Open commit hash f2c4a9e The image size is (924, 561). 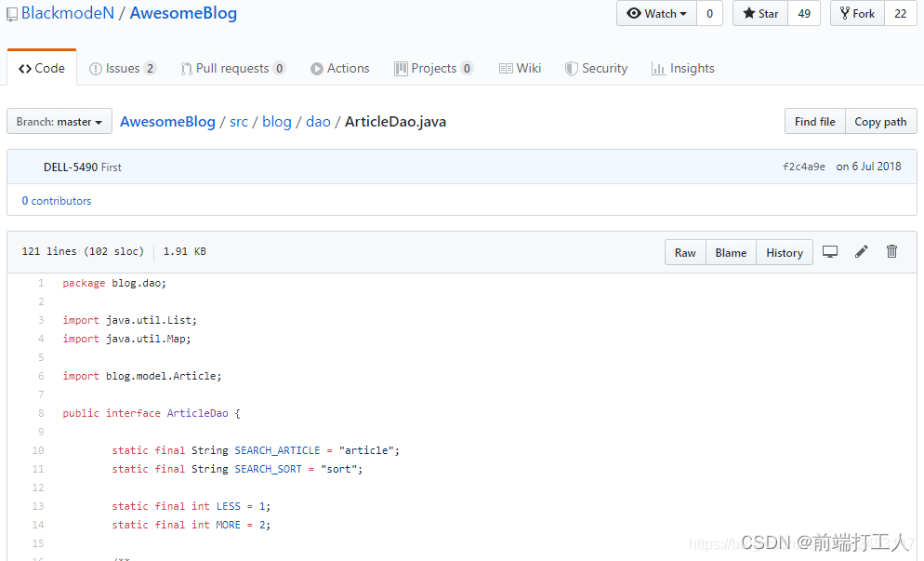click(x=804, y=167)
